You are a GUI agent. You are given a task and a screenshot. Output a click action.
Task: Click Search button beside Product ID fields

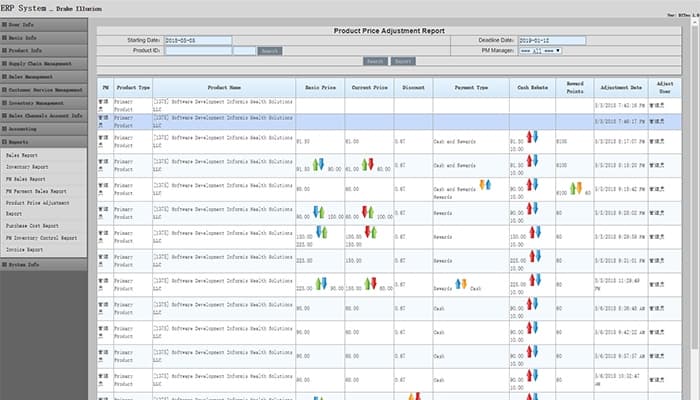[x=270, y=51]
